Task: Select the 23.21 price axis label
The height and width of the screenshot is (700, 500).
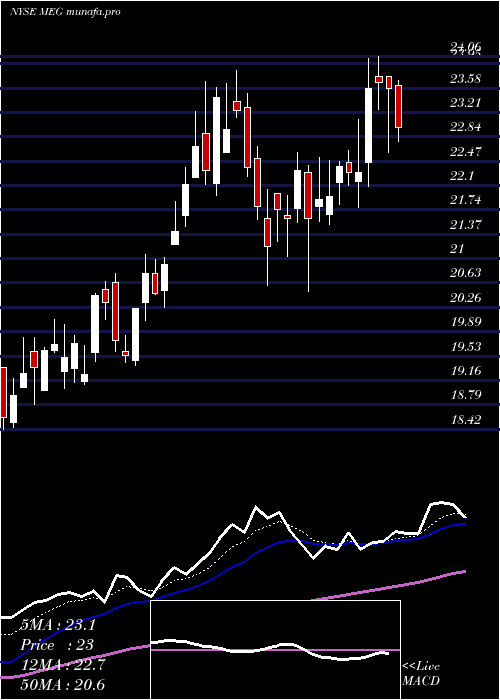Action: click(x=465, y=103)
